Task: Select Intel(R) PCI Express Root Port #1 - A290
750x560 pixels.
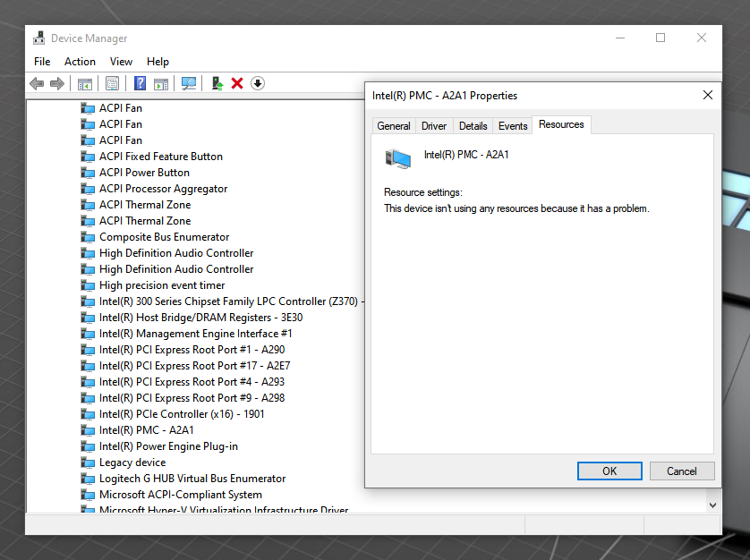Action: coord(192,350)
